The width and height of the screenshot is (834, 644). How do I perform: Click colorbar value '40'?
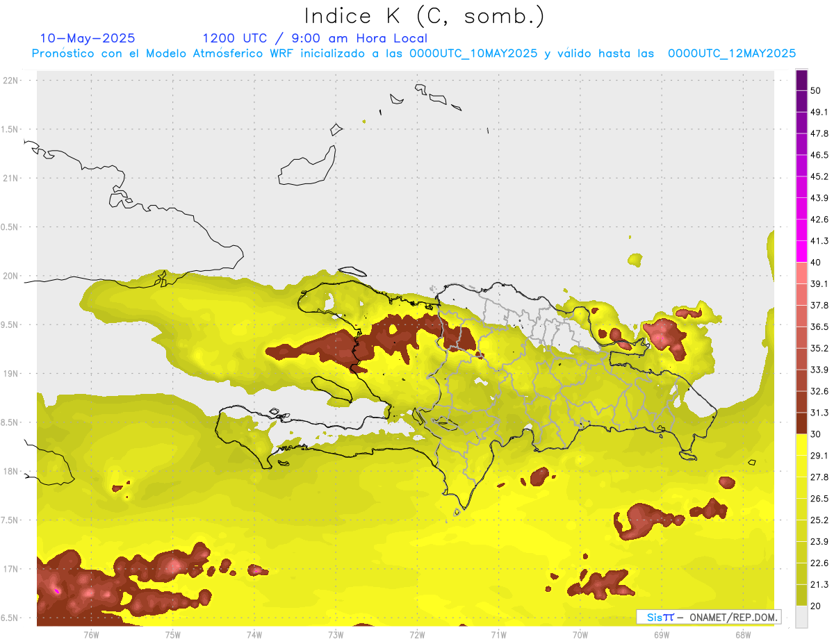(816, 263)
